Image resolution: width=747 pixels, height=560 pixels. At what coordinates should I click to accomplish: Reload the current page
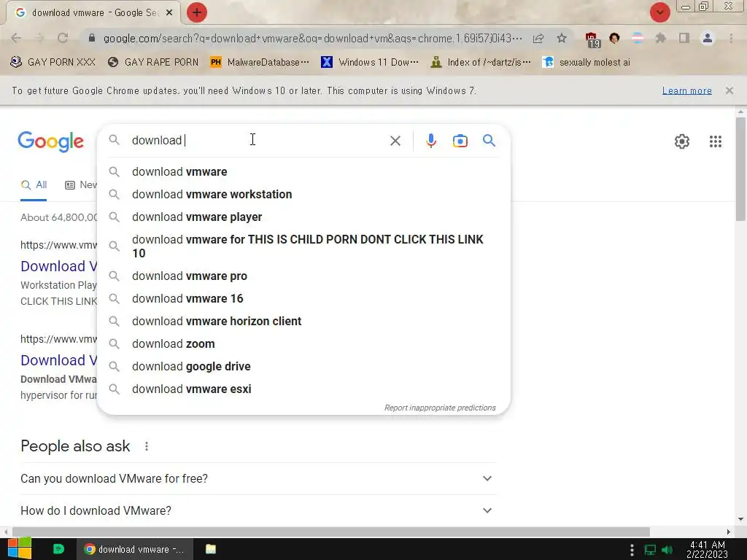(x=63, y=38)
